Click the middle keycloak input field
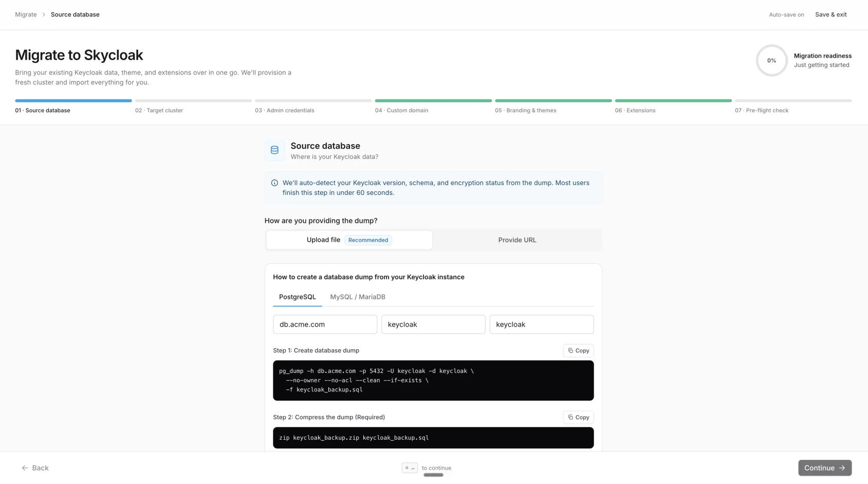 (433, 324)
